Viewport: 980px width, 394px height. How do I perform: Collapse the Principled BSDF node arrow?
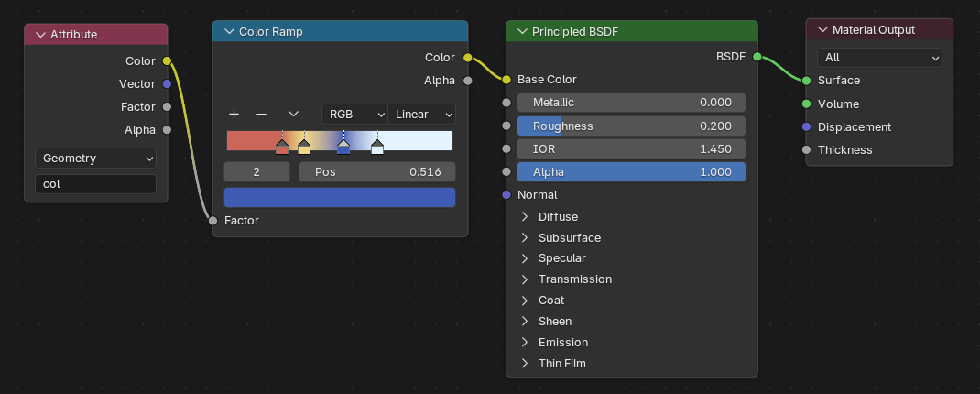click(522, 32)
